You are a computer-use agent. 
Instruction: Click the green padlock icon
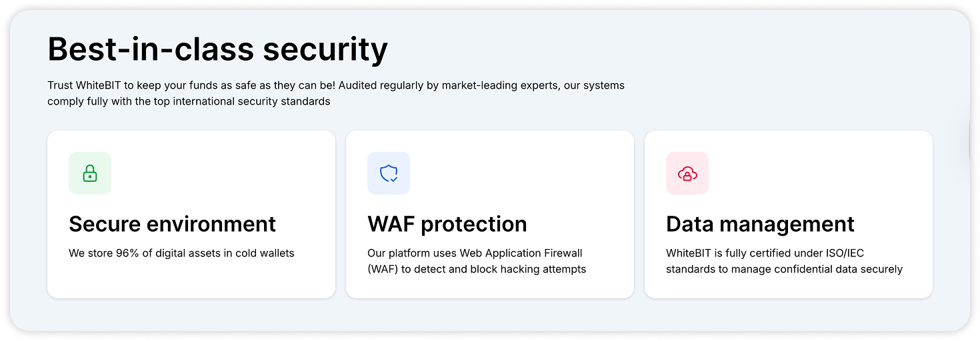[x=90, y=174]
